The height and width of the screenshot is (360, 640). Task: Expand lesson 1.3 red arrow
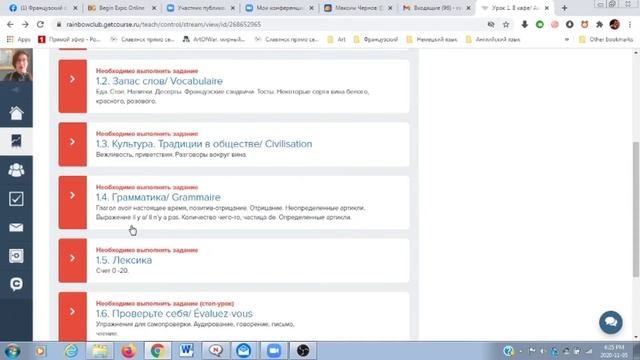(72, 144)
